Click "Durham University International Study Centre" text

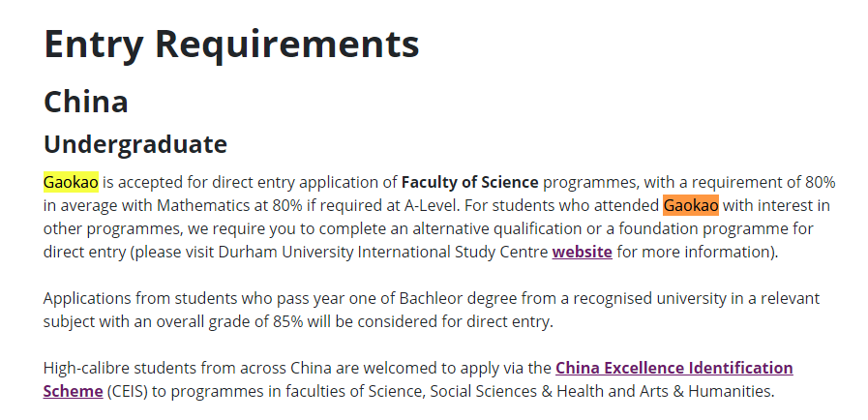click(x=383, y=252)
